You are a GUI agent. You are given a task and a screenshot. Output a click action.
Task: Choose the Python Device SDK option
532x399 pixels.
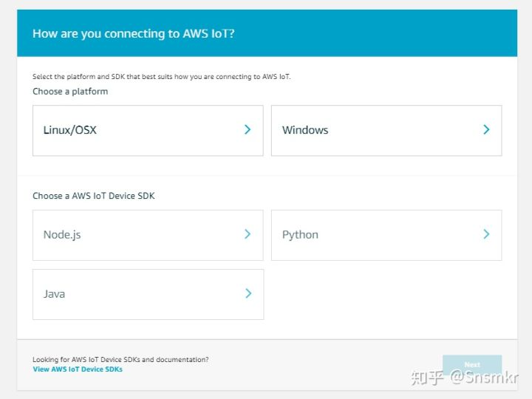[x=386, y=235]
